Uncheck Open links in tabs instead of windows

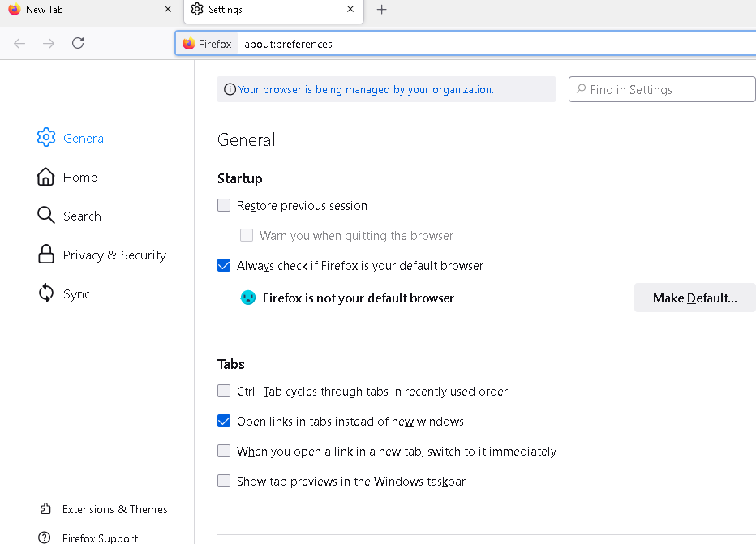click(x=224, y=421)
